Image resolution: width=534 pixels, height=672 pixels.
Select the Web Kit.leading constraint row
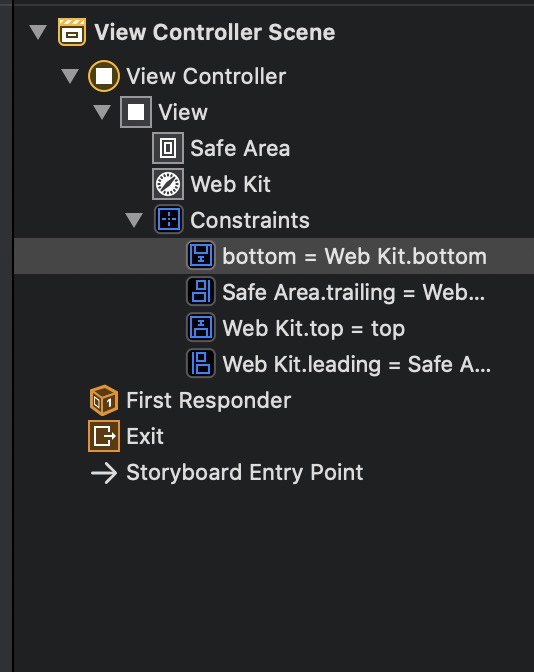tap(274, 364)
